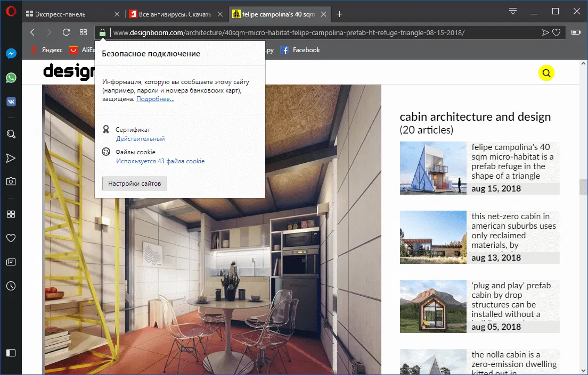Take a snapshot with the camera icon
This screenshot has width=588, height=375.
(x=11, y=182)
